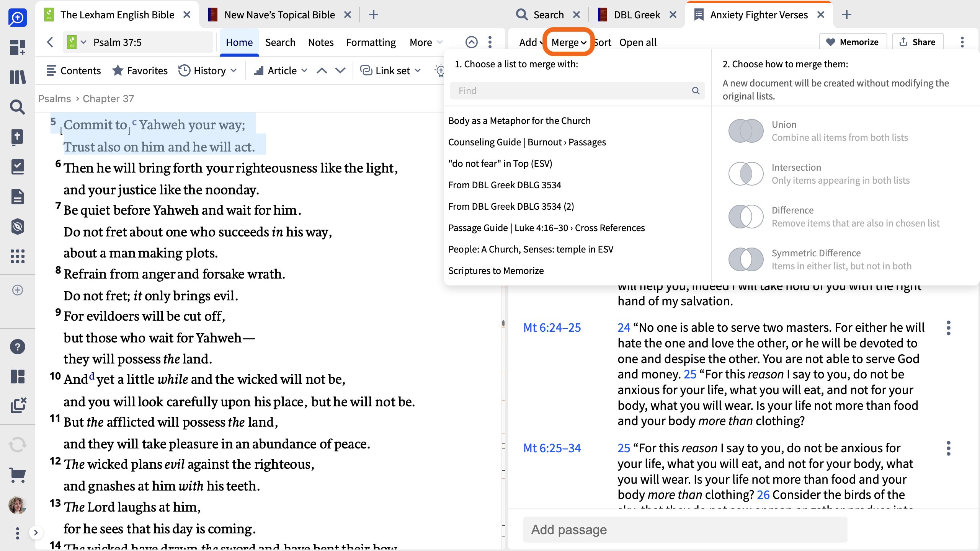
Task: Open the user profile avatar
Action: (x=18, y=505)
